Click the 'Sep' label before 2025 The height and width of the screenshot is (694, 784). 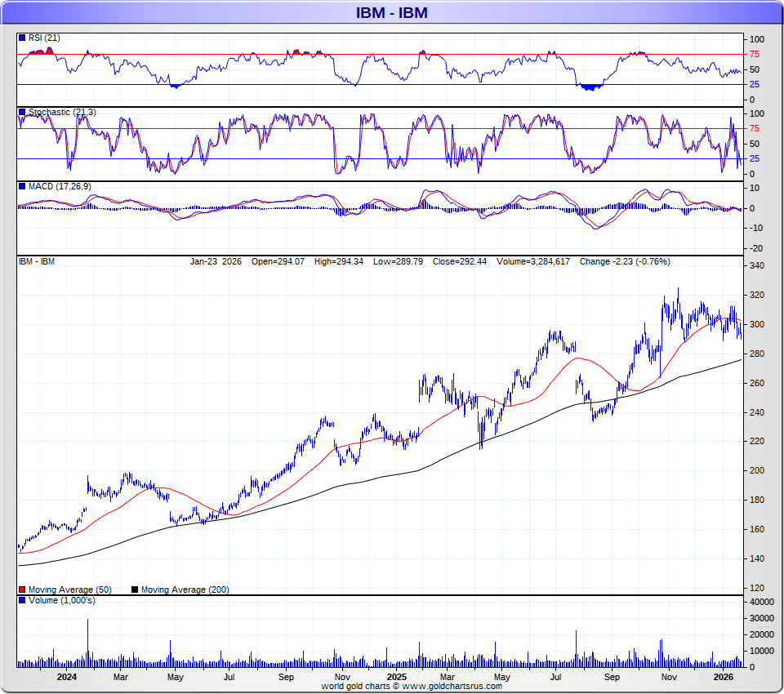[x=286, y=677]
